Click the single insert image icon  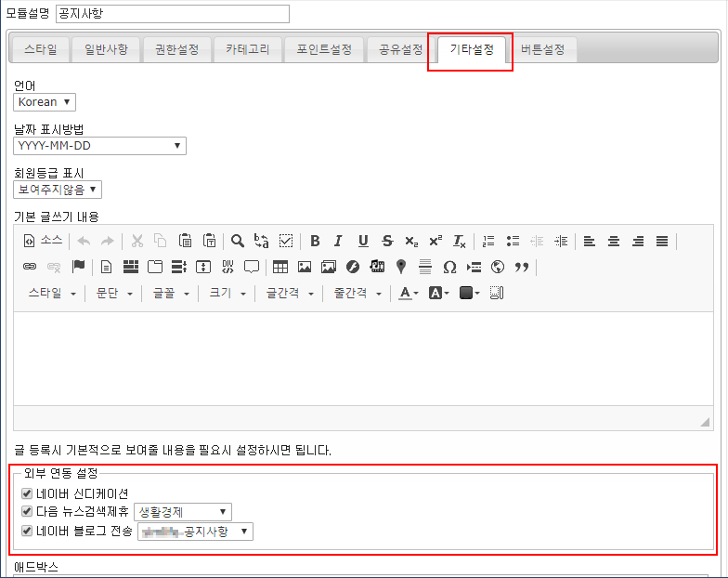click(x=305, y=267)
